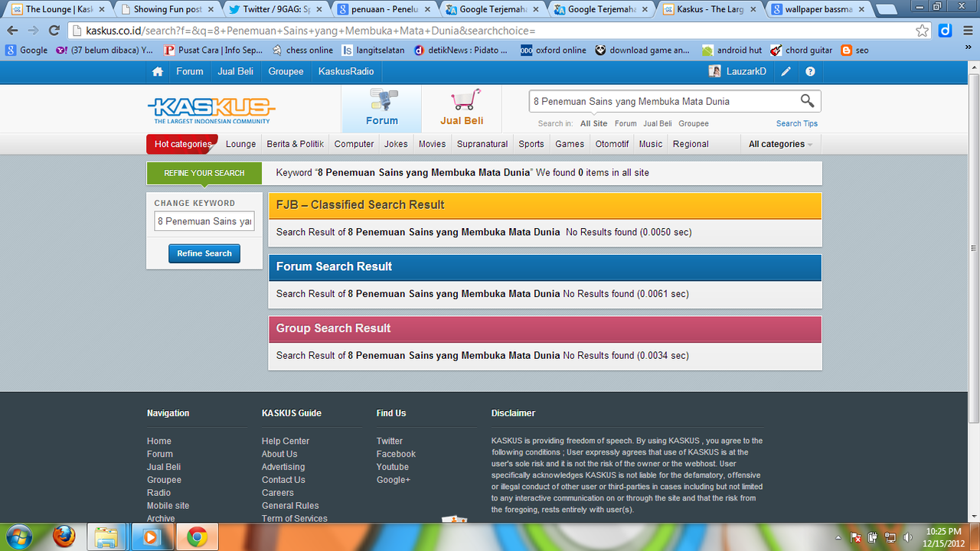Click the main search input field

663,101
